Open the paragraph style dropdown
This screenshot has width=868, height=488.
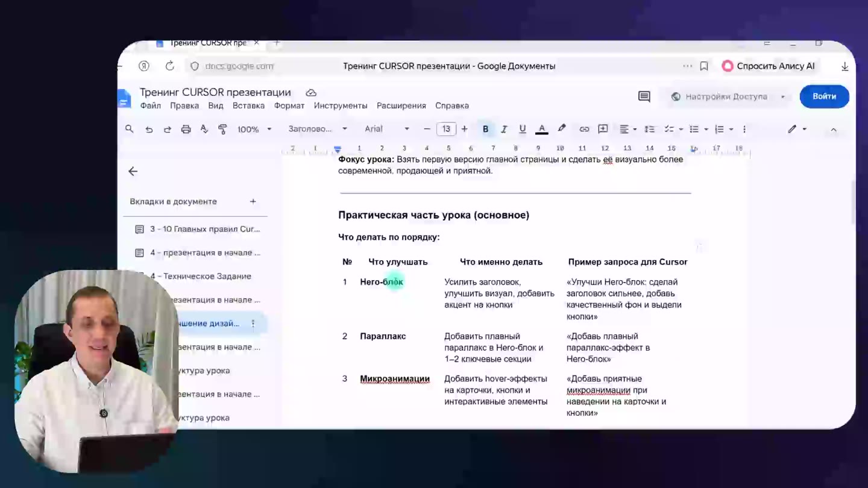coord(318,129)
